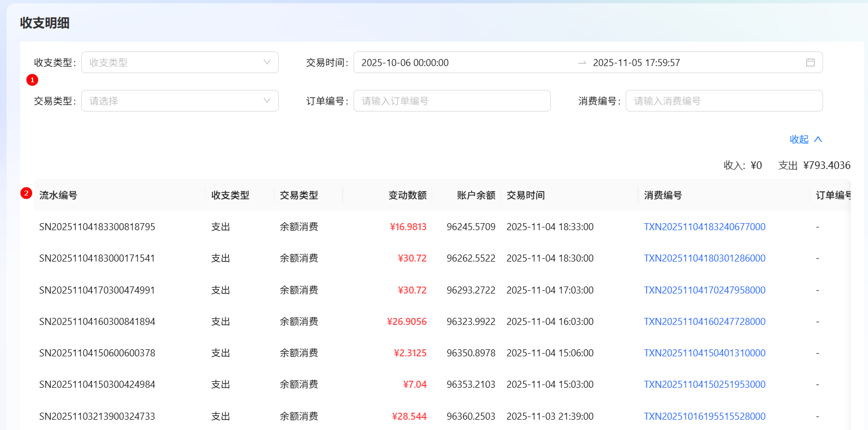Click the amount ¥2.3125

(x=410, y=353)
